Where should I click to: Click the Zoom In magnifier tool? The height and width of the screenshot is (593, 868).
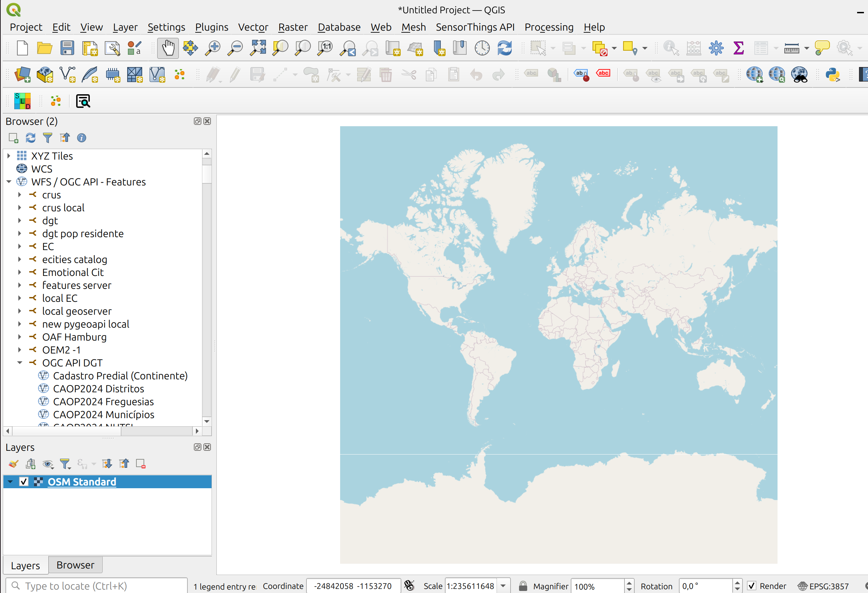coord(213,48)
